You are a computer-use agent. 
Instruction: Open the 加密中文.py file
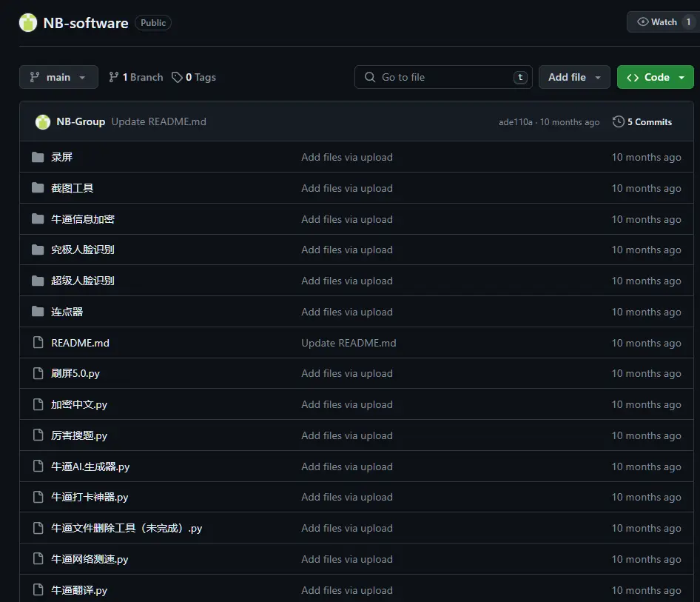tap(79, 404)
